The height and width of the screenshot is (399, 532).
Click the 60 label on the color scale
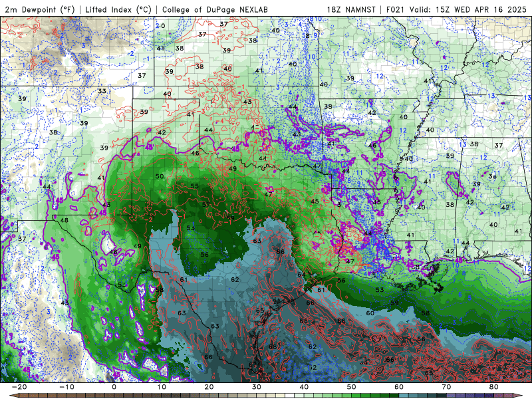[x=399, y=387]
